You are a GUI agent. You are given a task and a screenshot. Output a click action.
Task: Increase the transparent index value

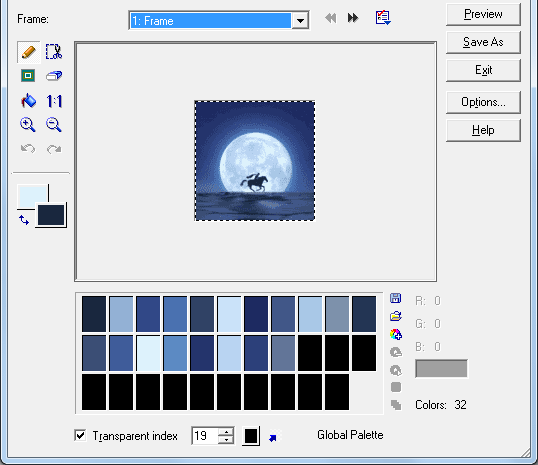click(x=226, y=432)
